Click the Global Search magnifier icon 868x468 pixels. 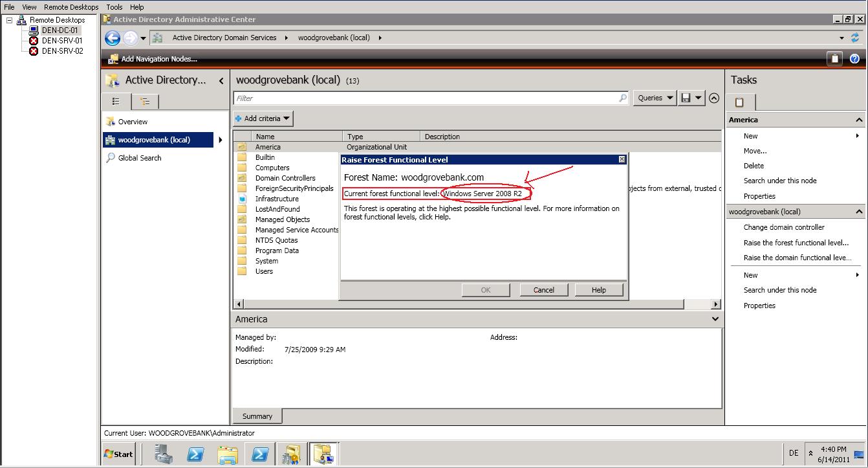(x=111, y=157)
